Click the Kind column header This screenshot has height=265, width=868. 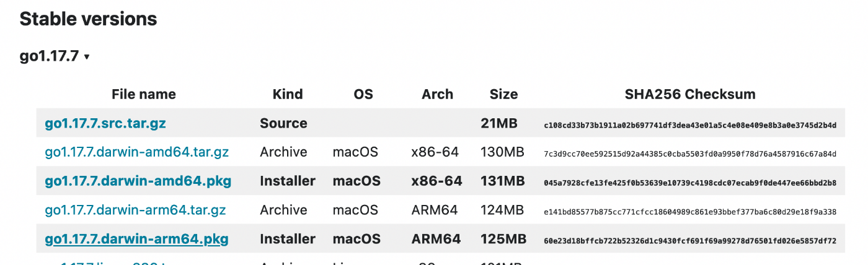288,95
